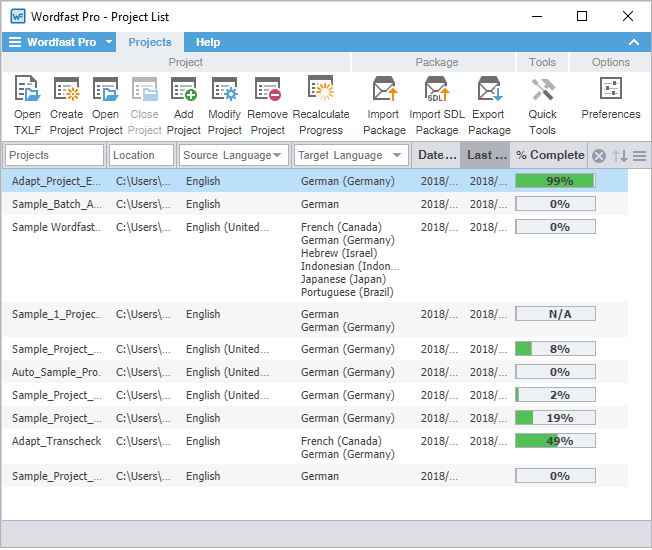
Task: Click the Open Project icon
Action: click(x=105, y=89)
